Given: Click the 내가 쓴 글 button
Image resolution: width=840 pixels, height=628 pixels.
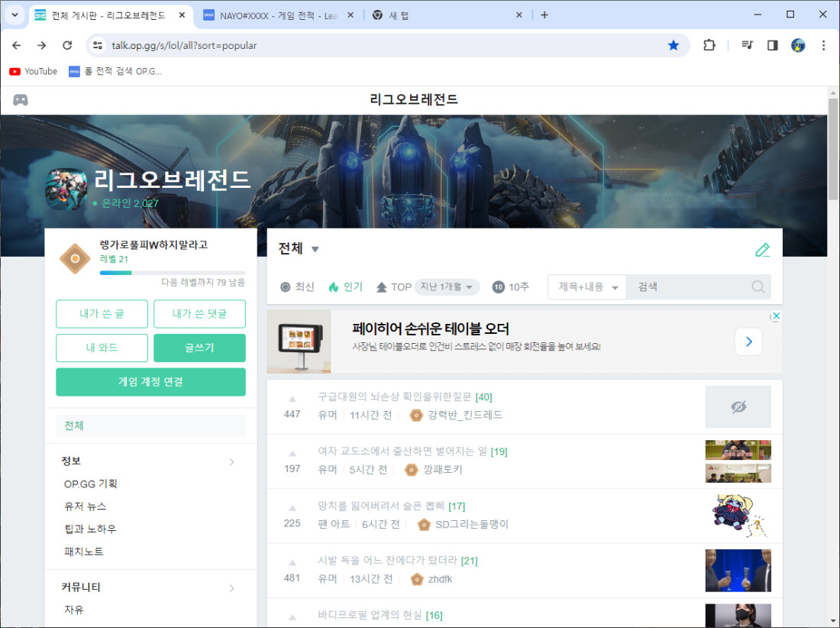Looking at the screenshot, I should pos(102,313).
